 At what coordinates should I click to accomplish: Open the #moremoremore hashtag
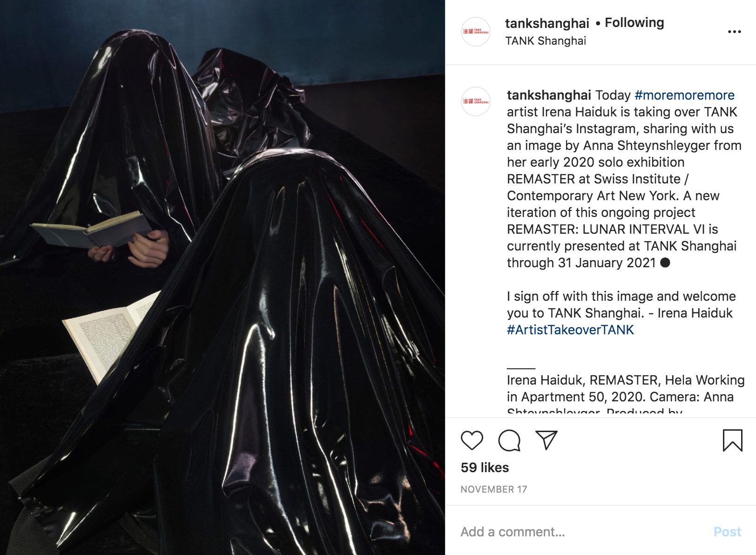coord(684,95)
